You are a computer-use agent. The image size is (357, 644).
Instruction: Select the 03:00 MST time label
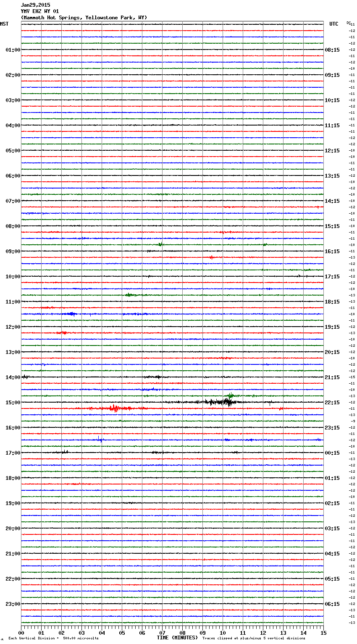[13, 100]
